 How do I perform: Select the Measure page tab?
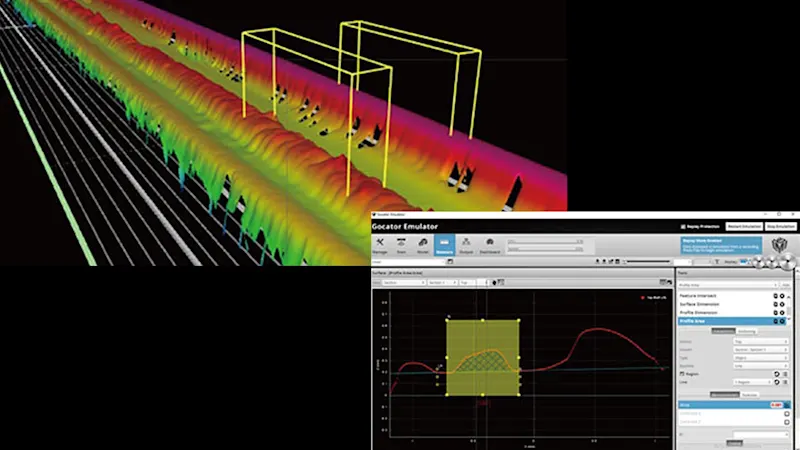click(446, 246)
